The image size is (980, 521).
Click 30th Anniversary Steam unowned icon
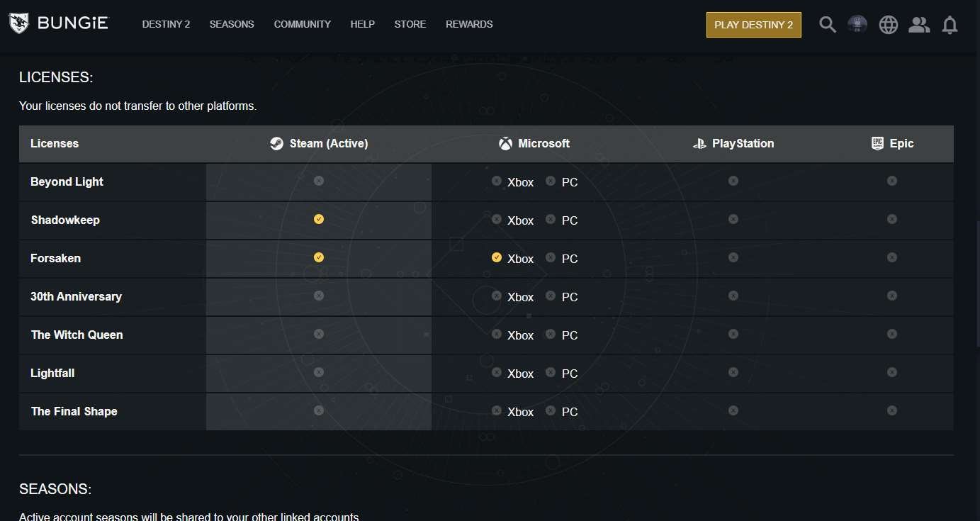point(319,296)
